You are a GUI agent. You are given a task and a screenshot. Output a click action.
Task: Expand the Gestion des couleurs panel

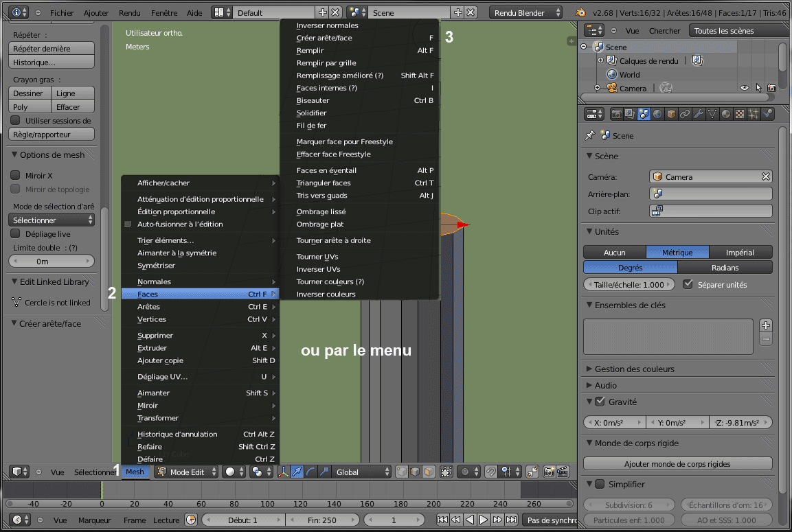click(x=589, y=369)
